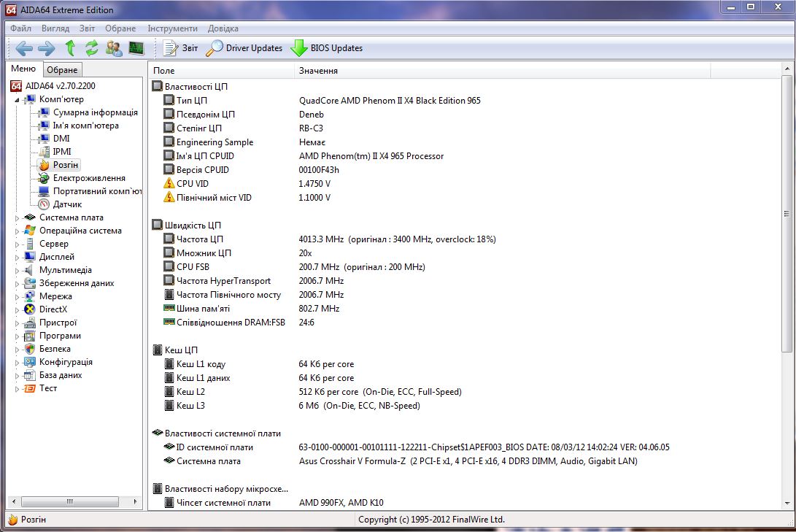The width and height of the screenshot is (796, 532).
Task: Select the CPU VID warning row
Action: (465, 184)
